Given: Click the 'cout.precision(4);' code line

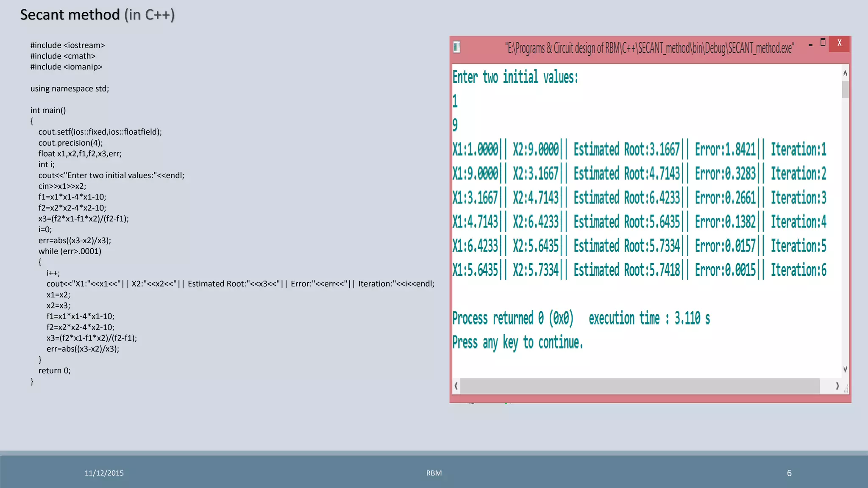Looking at the screenshot, I should (x=70, y=143).
